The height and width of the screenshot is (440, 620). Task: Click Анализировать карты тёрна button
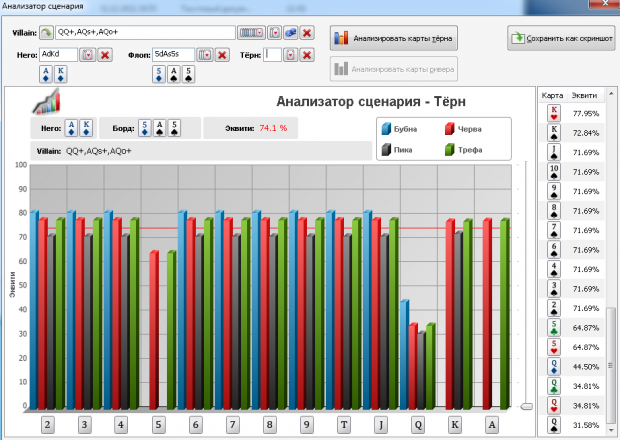coord(394,38)
